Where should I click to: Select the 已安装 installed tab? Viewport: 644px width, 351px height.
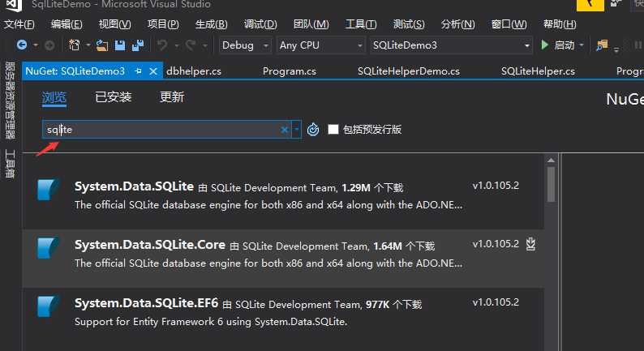pos(114,97)
